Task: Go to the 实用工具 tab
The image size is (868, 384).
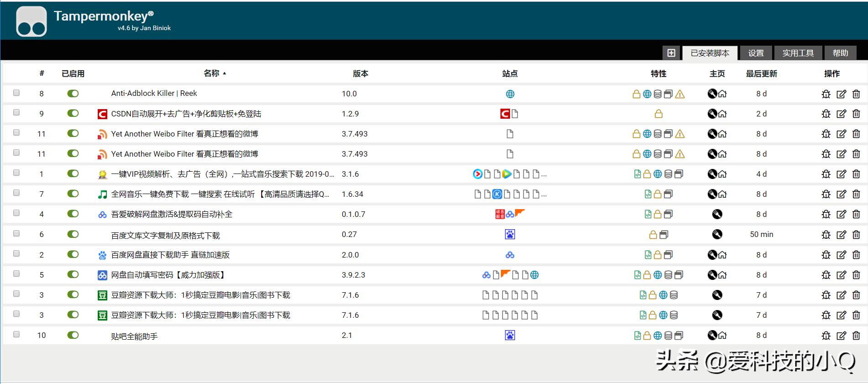Action: (x=798, y=53)
